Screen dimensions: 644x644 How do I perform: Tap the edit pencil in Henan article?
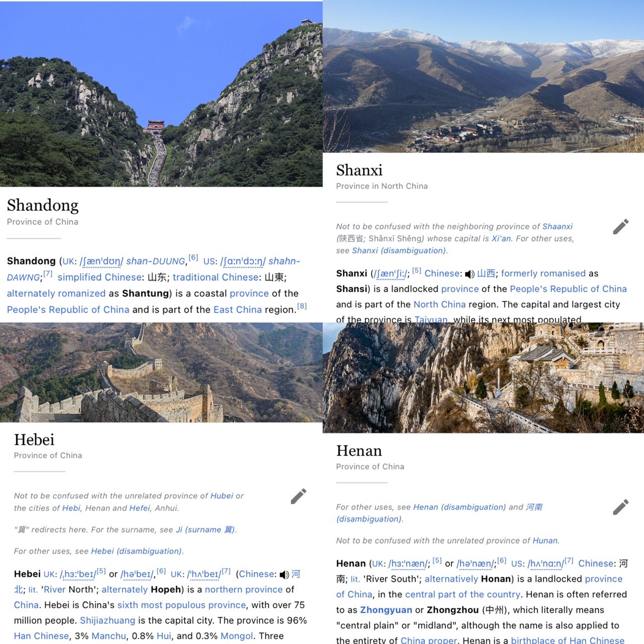tap(620, 507)
